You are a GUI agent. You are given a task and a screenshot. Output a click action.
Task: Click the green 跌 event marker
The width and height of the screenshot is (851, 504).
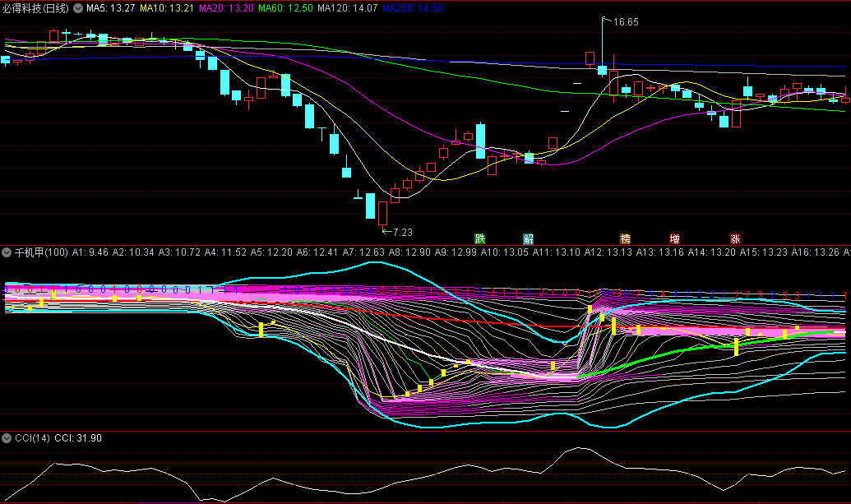click(x=480, y=239)
